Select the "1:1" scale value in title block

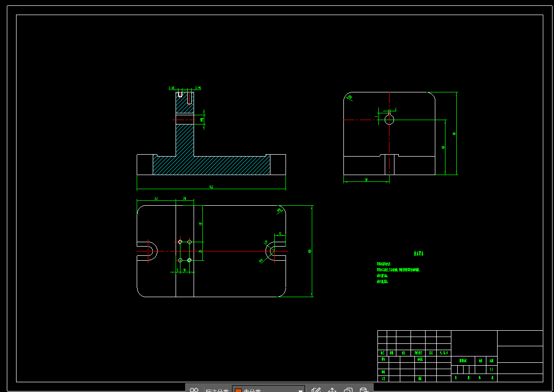[491, 370]
